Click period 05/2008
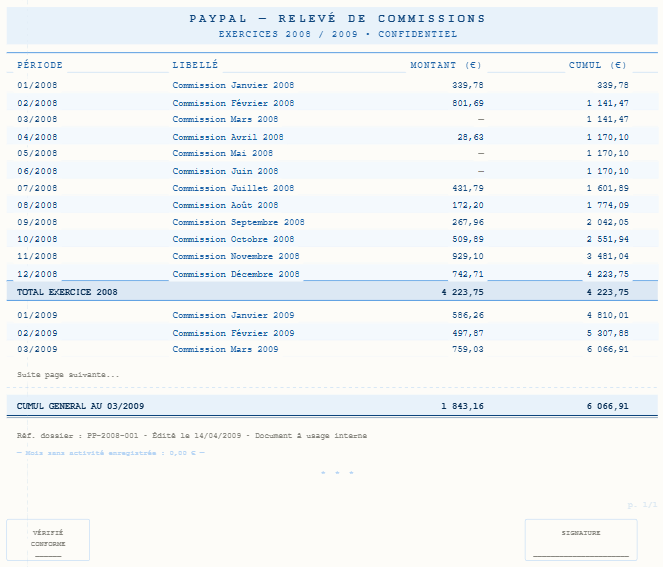 37,153
